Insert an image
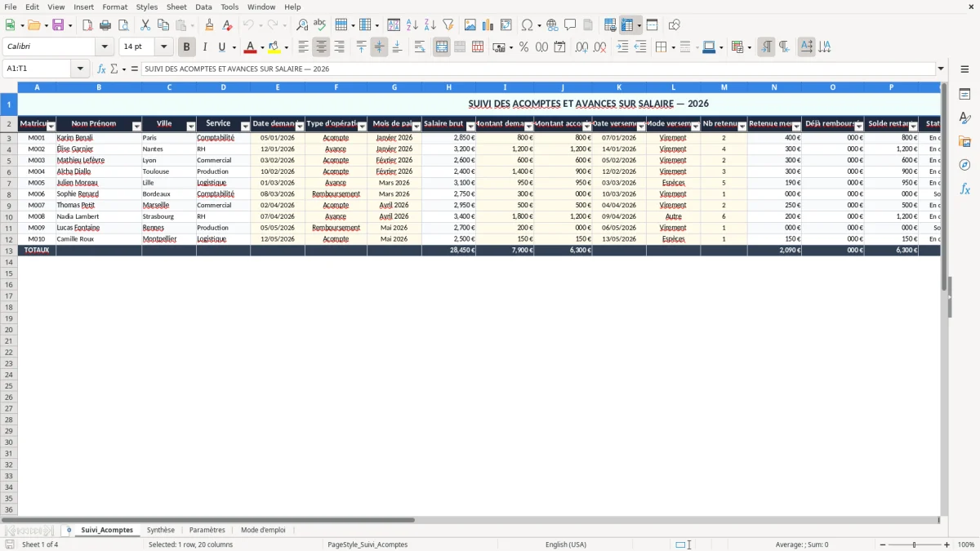The width and height of the screenshot is (980, 551). click(470, 25)
